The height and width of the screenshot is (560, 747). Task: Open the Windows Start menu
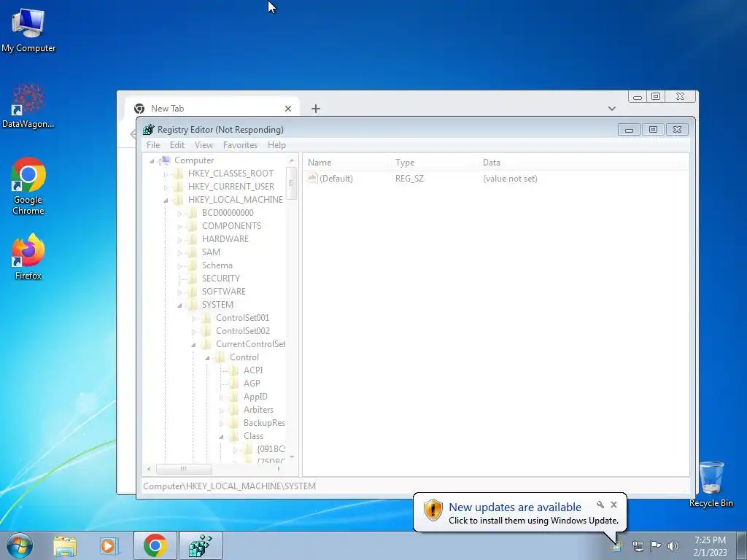click(x=20, y=545)
